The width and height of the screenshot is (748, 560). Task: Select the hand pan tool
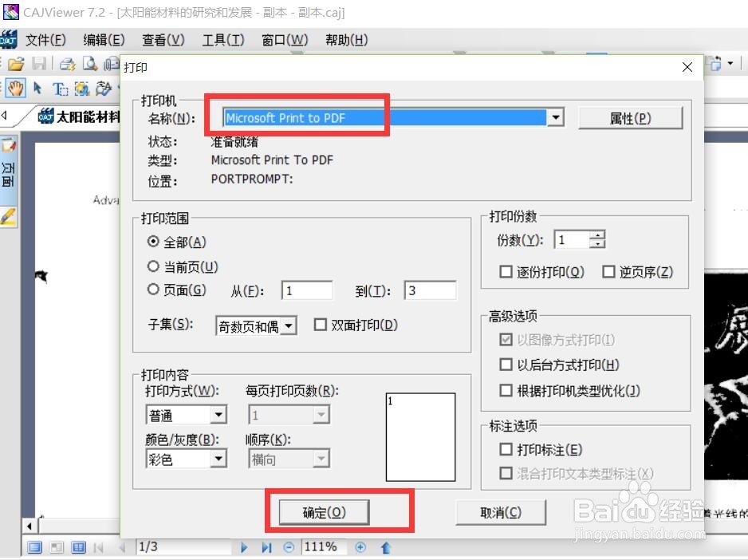coord(15,89)
